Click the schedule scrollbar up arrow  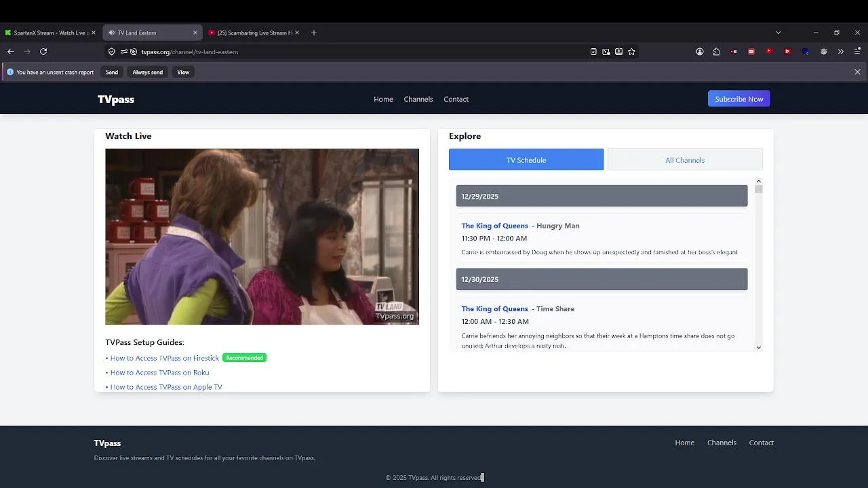(758, 182)
